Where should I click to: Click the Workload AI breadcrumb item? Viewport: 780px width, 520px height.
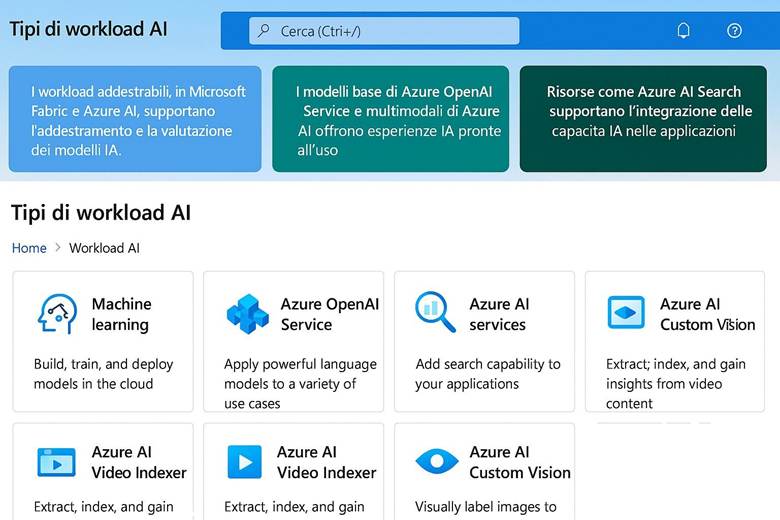(x=104, y=248)
